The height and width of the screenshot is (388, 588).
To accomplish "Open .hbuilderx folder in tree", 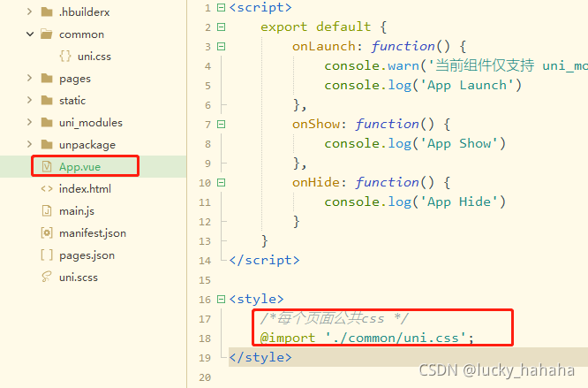I will 85,12.
